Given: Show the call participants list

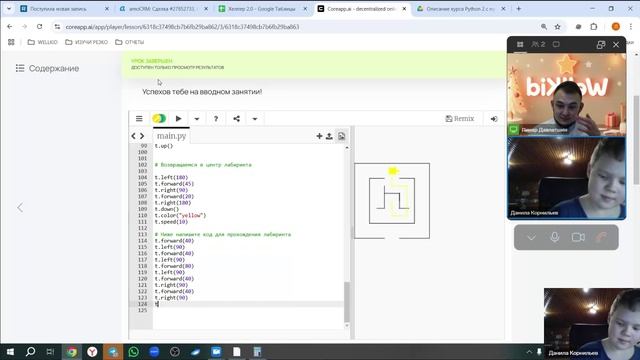Looking at the screenshot, I should 538,44.
